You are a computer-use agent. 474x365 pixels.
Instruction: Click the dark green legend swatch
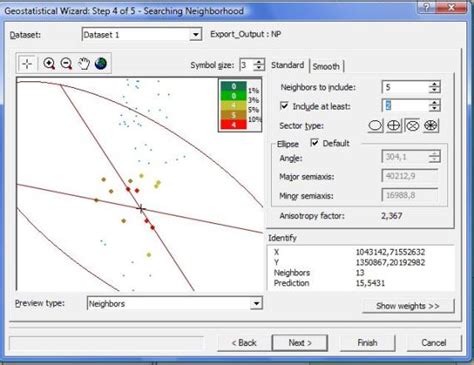(x=234, y=86)
